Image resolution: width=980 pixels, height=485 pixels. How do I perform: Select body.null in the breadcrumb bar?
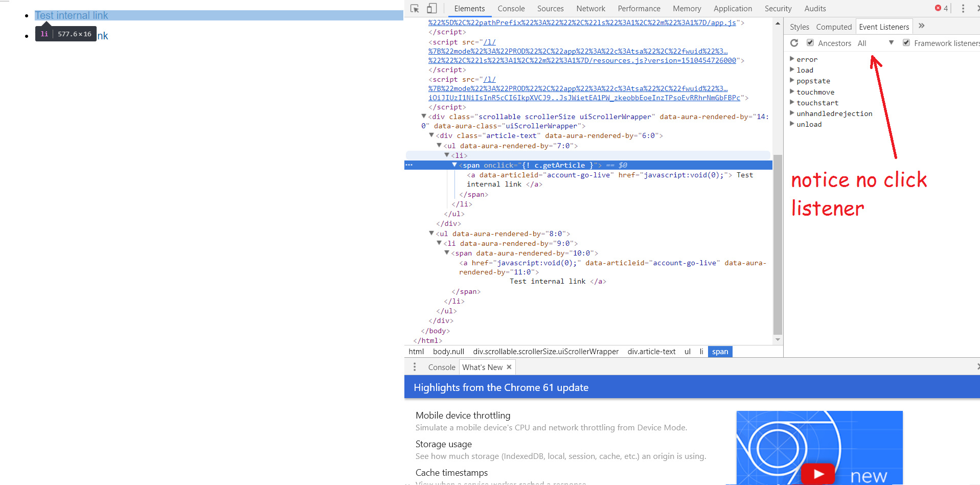coord(448,352)
